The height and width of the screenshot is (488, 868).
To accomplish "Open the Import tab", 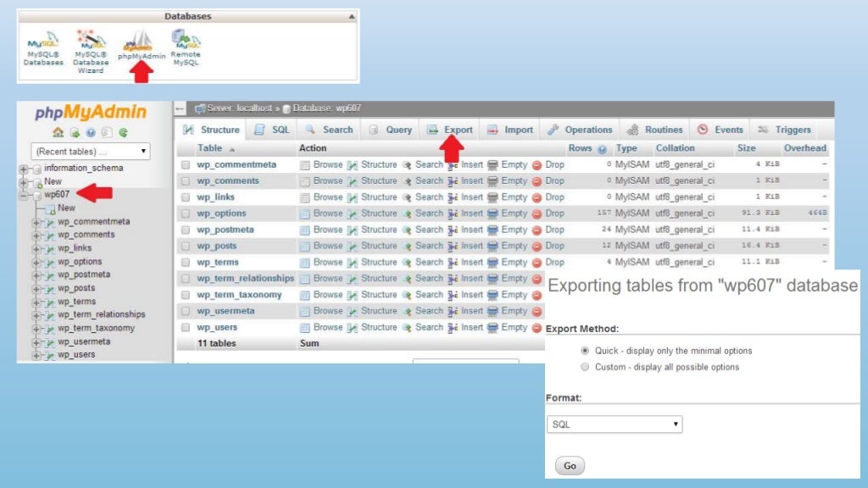I will [x=509, y=130].
